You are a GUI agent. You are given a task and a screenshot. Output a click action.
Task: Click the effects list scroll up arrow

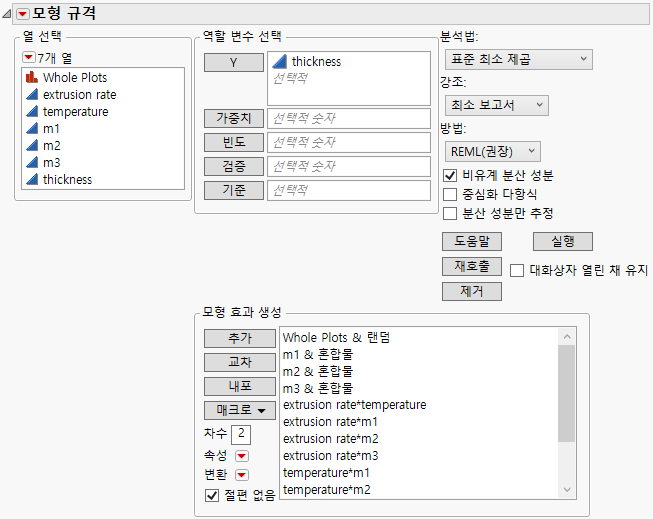point(567,337)
